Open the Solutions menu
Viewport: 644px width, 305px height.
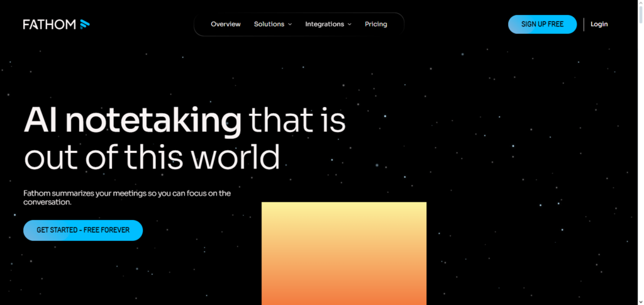click(269, 25)
